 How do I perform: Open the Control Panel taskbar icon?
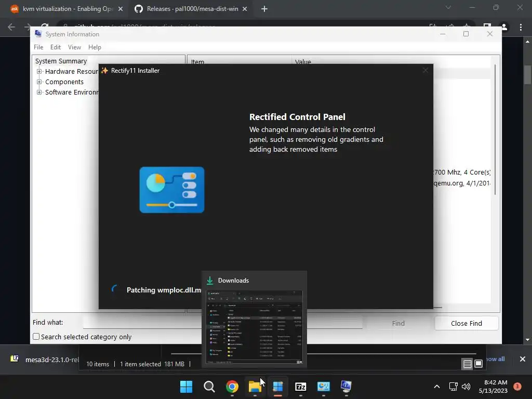coord(323,387)
